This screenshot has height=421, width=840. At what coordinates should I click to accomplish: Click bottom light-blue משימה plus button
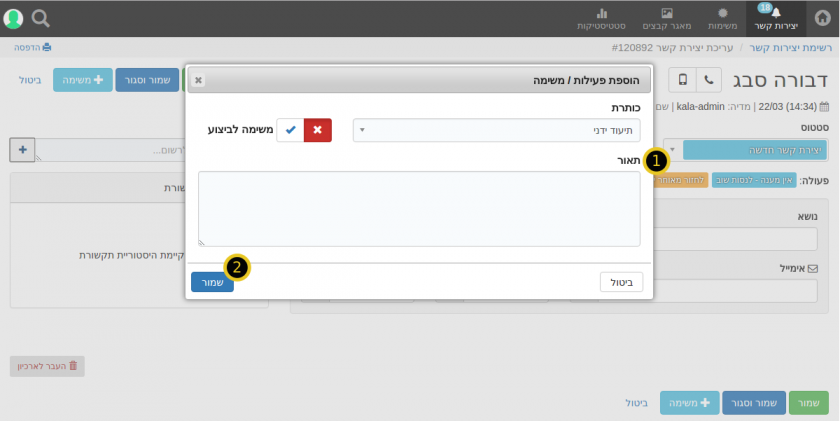pyautogui.click(x=689, y=403)
